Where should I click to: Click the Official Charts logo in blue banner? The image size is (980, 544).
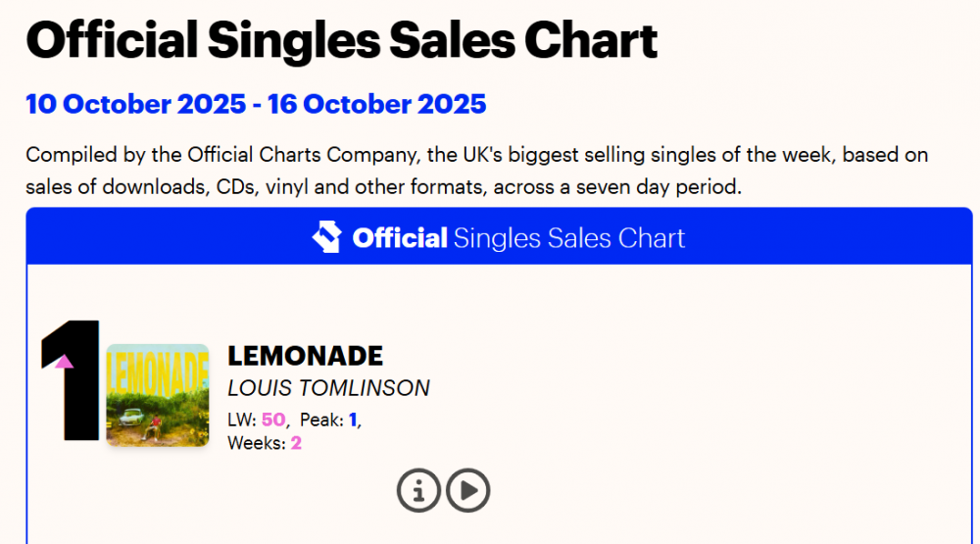coord(326,238)
